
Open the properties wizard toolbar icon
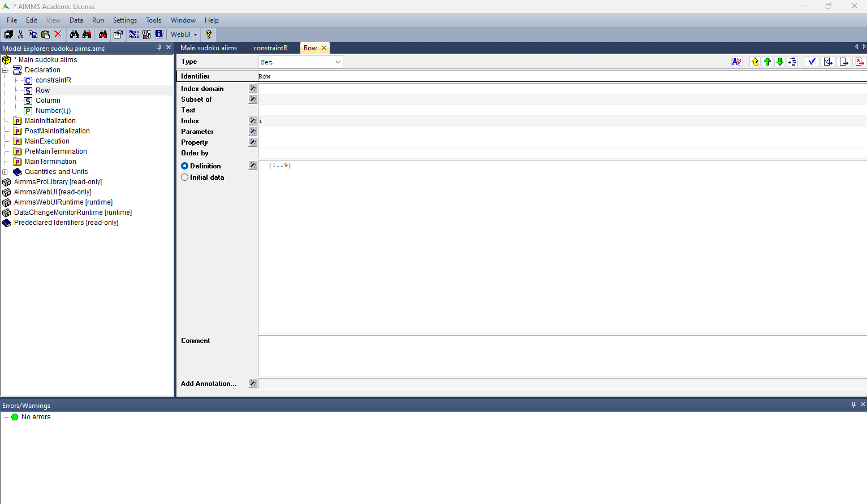click(118, 34)
